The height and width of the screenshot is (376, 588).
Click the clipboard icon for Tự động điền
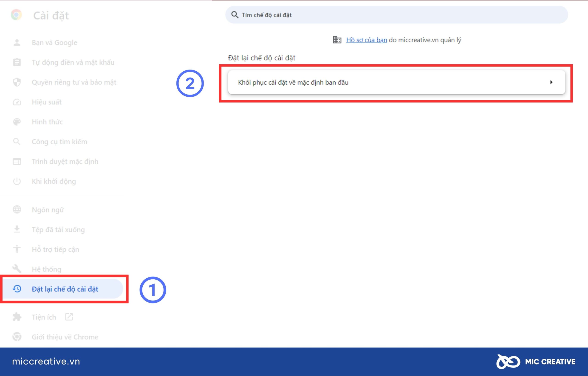pyautogui.click(x=17, y=62)
